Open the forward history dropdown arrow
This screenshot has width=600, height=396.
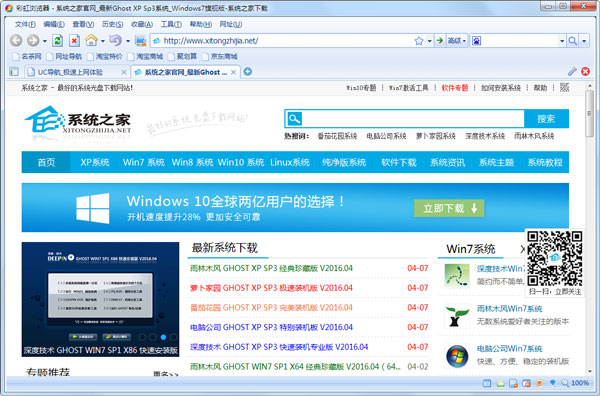(45, 41)
